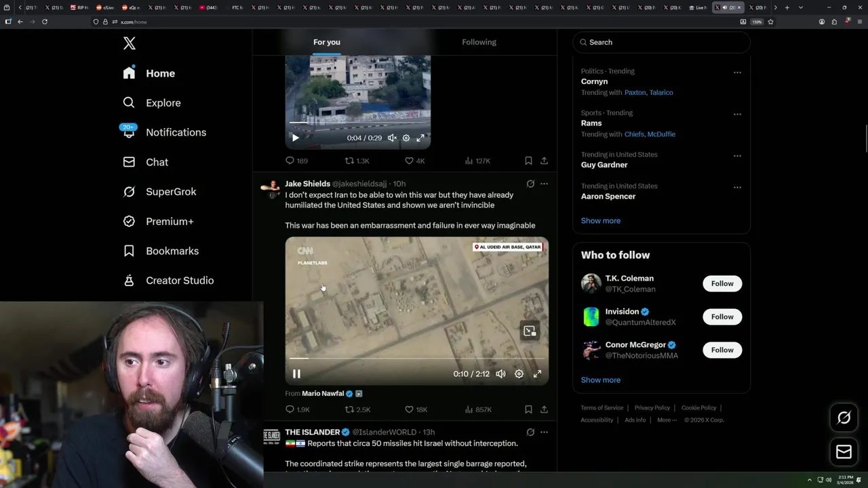
Task: Play the top video at 0:04
Action: coord(295,138)
